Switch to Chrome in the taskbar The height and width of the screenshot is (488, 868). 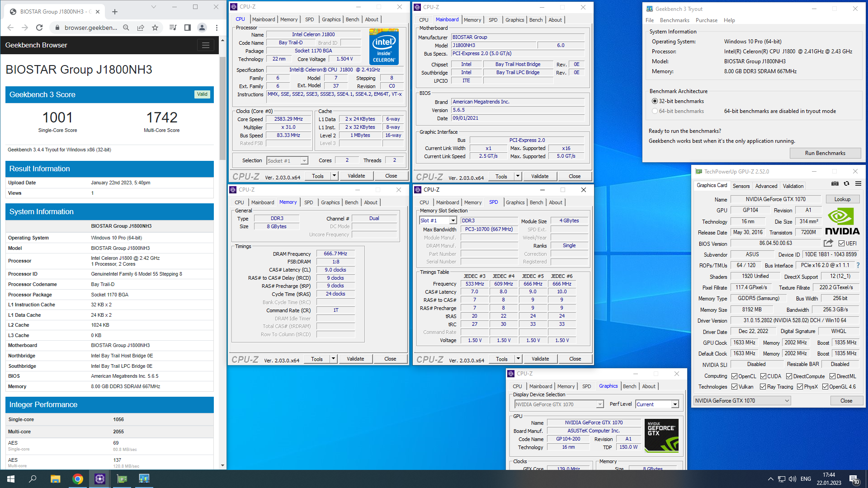point(78,479)
